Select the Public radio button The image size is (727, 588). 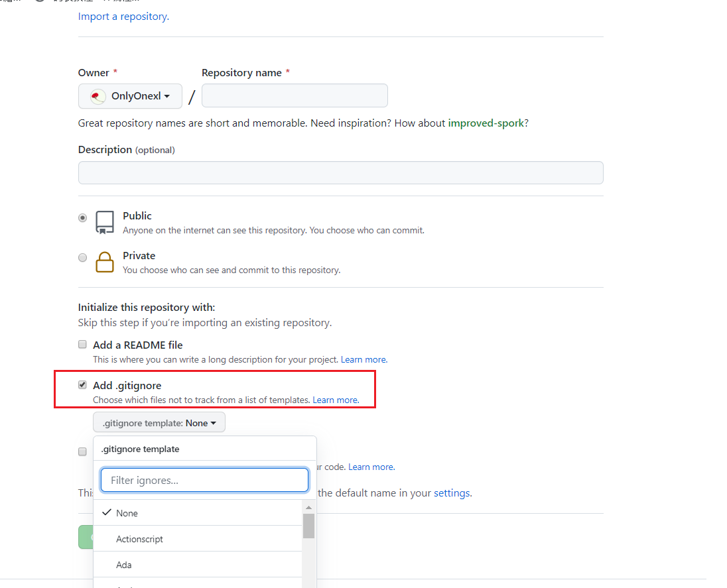(x=82, y=218)
